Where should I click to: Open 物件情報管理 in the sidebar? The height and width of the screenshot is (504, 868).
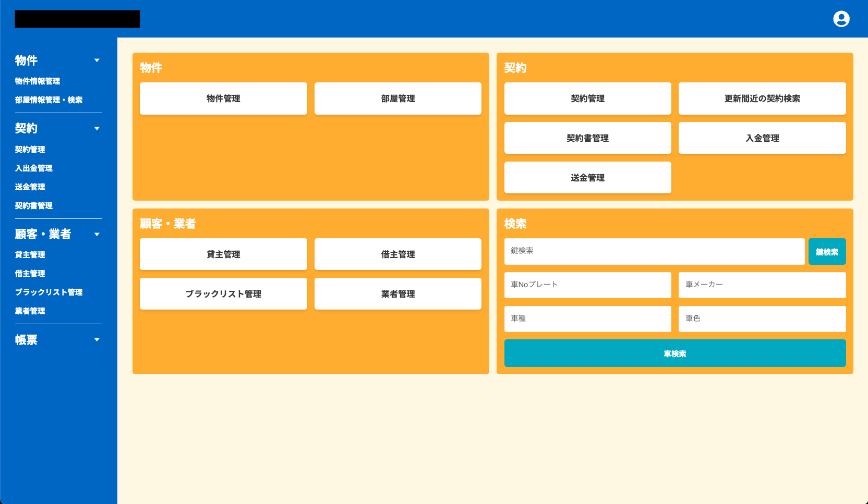(38, 81)
